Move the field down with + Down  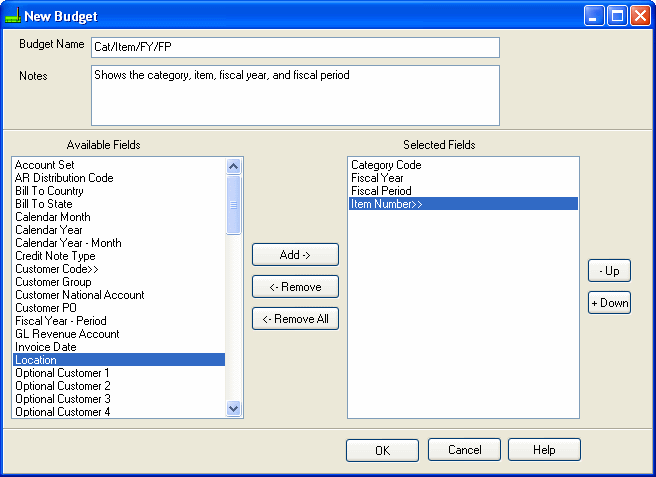[x=609, y=303]
